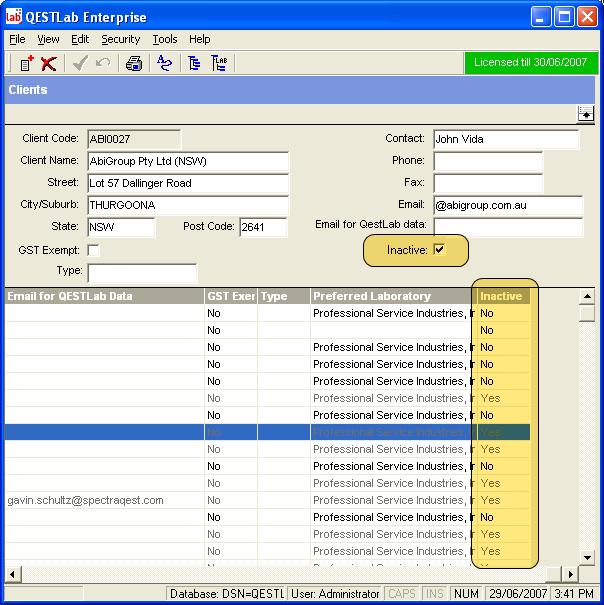Click the Preferred Laboratory column header
Viewport: 604px width, 605px height.
click(x=388, y=296)
